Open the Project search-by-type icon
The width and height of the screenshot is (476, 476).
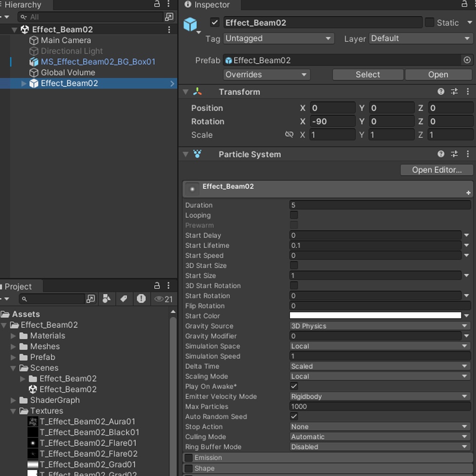(x=106, y=299)
